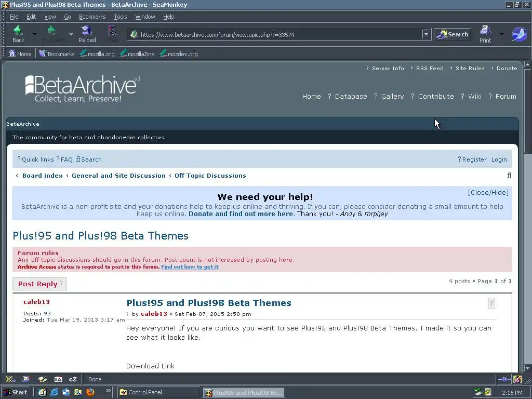532x399 pixels.
Task: Open the General and Site Discussion breadcrumb
Action: pyautogui.click(x=118, y=176)
